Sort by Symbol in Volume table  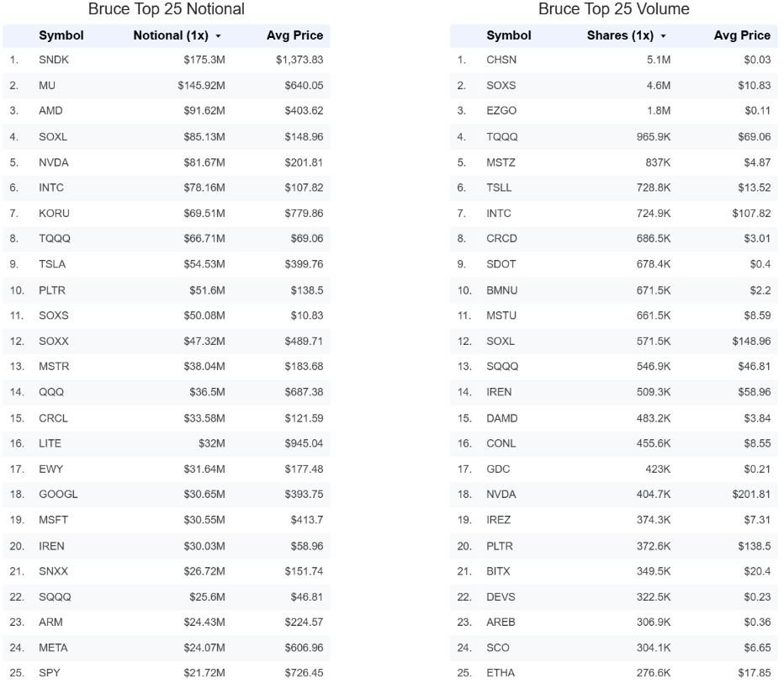point(508,35)
